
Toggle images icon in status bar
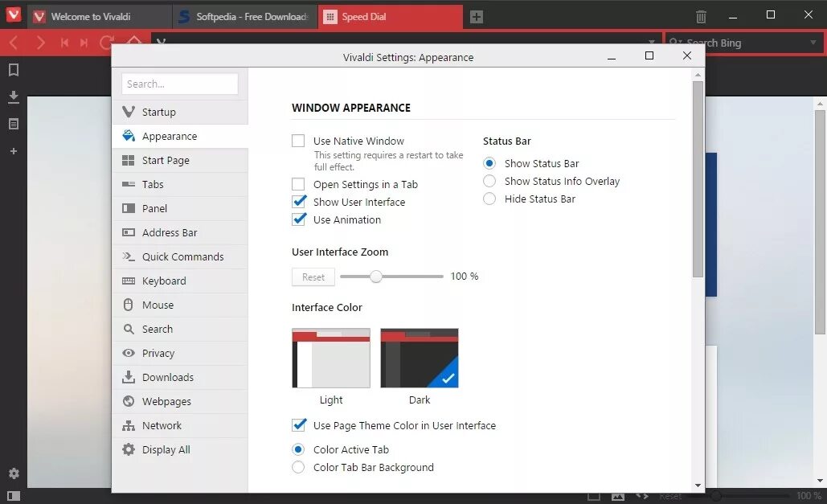[617, 497]
